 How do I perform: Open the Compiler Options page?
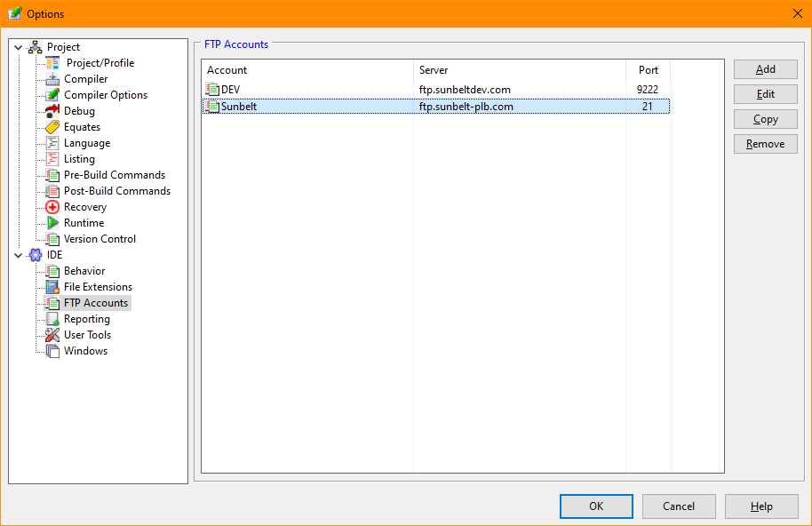click(x=106, y=95)
